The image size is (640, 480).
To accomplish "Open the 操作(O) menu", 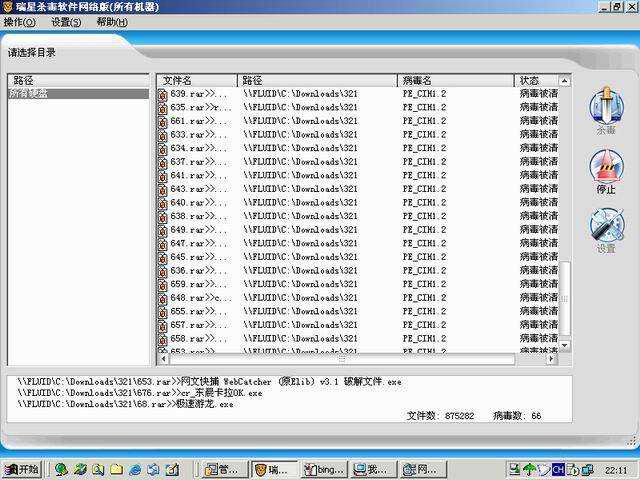I will pos(20,22).
